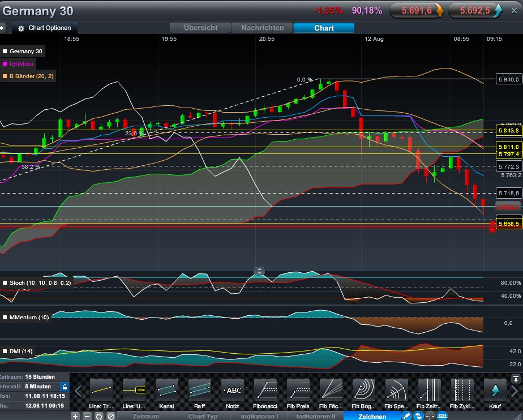Screen dimensions: 523x420
Task: Zoom out with the minus button
Action: (x=87, y=416)
